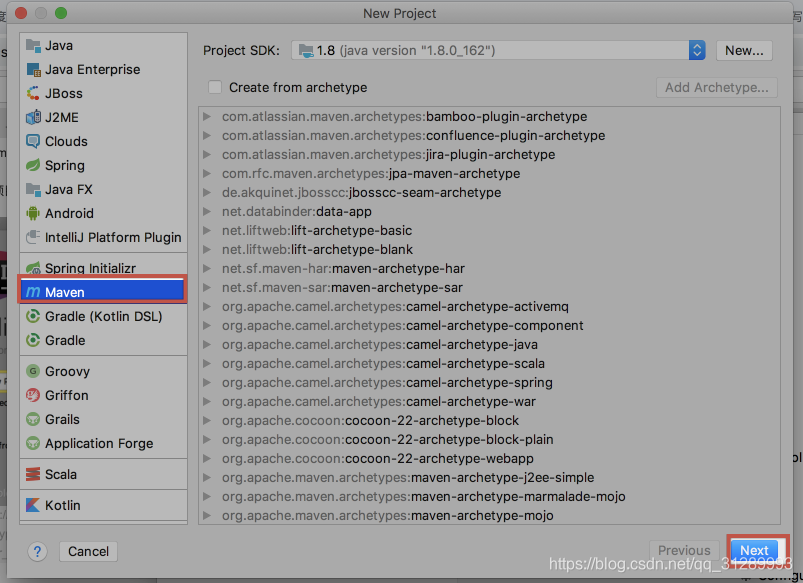Pick the JBoss icon in sidebar
The image size is (803, 583).
tap(33, 93)
